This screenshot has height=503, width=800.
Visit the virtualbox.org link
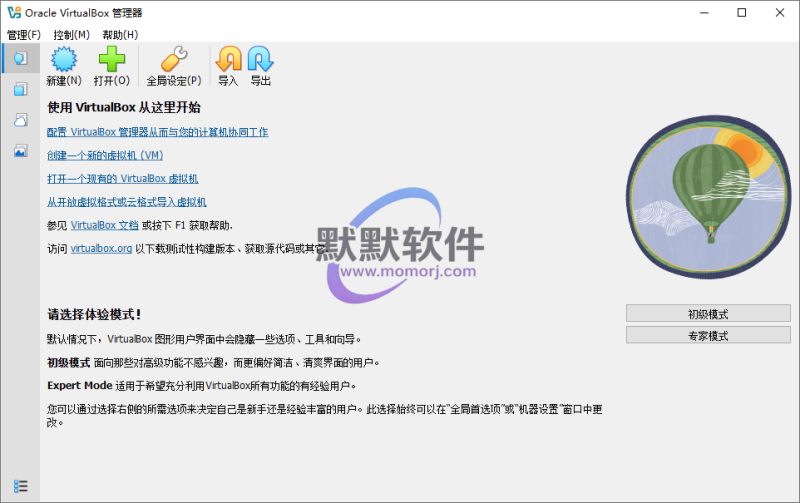pos(101,248)
